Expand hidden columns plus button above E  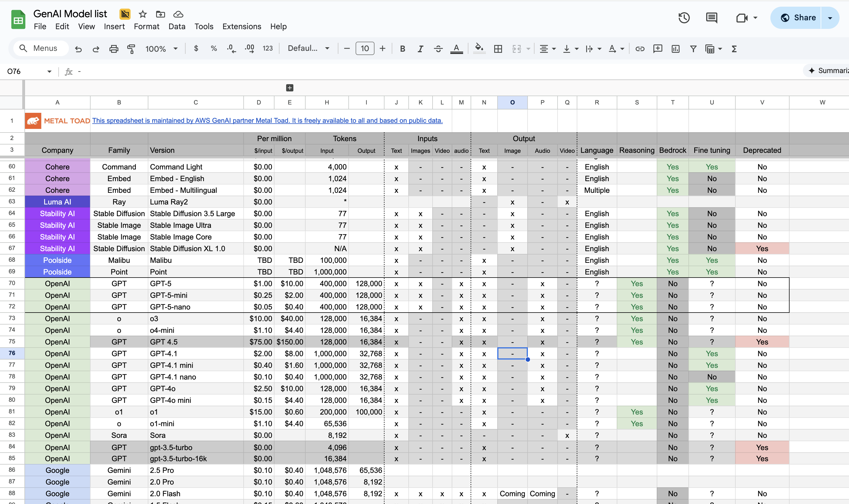point(290,88)
